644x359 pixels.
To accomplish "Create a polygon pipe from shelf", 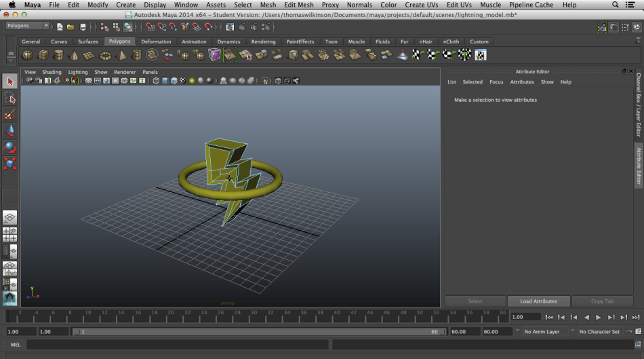I will click(137, 55).
